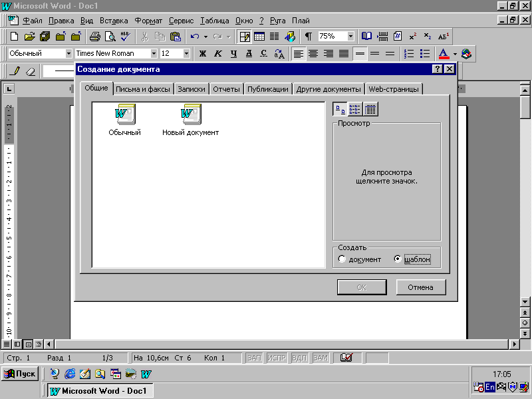532x399 pixels.
Task: Align text right icon
Action: click(329, 54)
